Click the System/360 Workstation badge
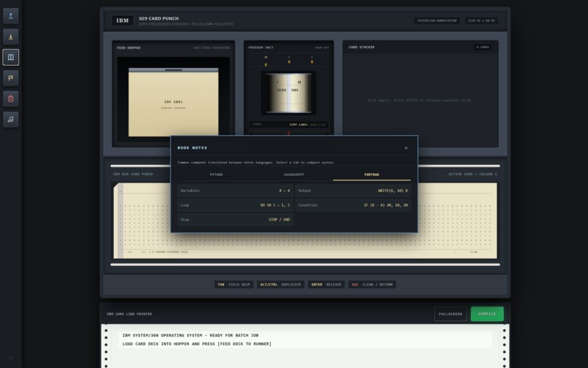Screen dimensions: 588x368 coord(437,20)
